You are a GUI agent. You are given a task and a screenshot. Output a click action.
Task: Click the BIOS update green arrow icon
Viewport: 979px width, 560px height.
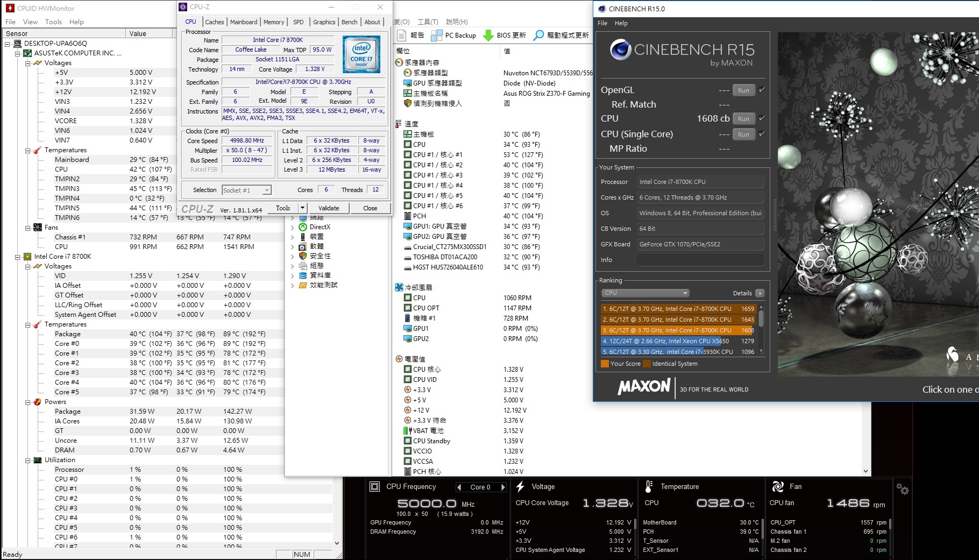[488, 35]
